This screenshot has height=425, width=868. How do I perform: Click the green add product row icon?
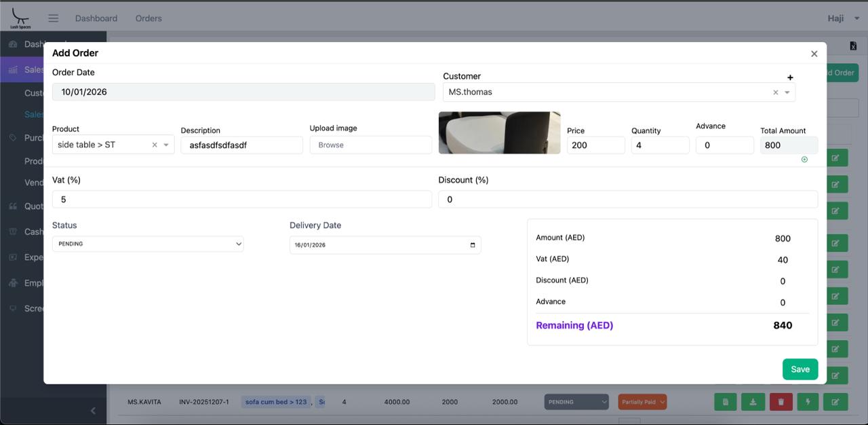click(x=804, y=160)
